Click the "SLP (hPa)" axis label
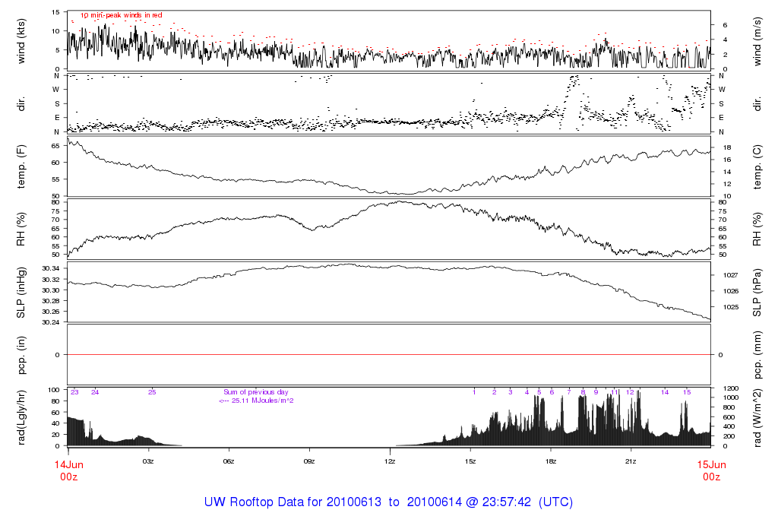Image resolution: width=778 pixels, height=532 pixels. (x=757, y=293)
